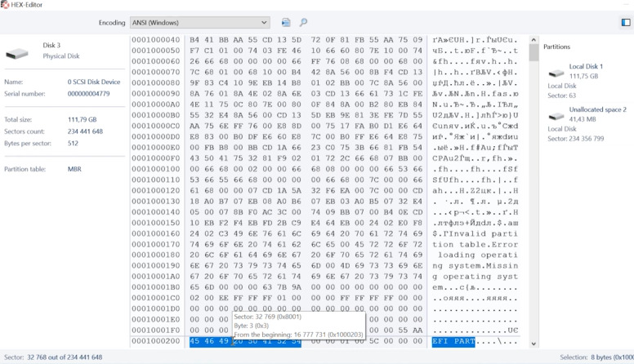The width and height of the screenshot is (634, 364).
Task: Click offset 0001000100 row address
Action: pos(156,169)
